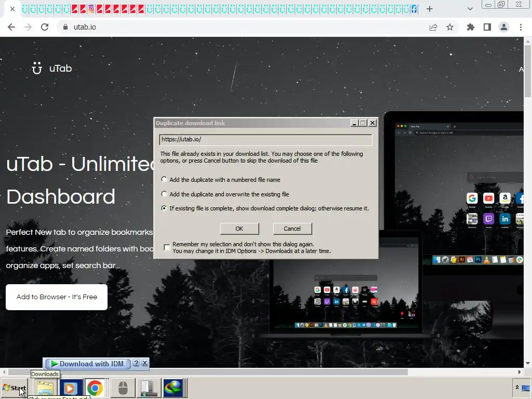This screenshot has width=532, height=399.
Task: Click the 'This file already exists' message
Action: 262,157
